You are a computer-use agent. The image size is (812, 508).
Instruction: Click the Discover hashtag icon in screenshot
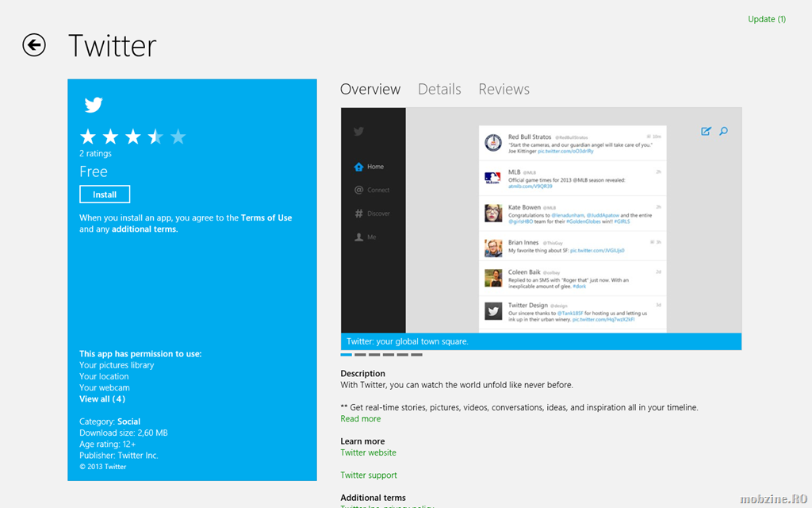click(x=359, y=214)
